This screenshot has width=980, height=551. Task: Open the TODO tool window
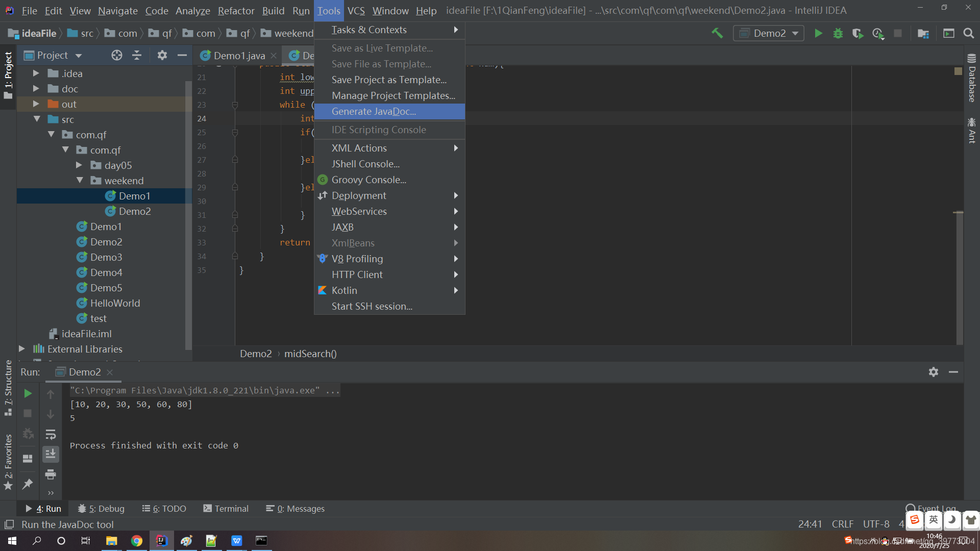[164, 509]
